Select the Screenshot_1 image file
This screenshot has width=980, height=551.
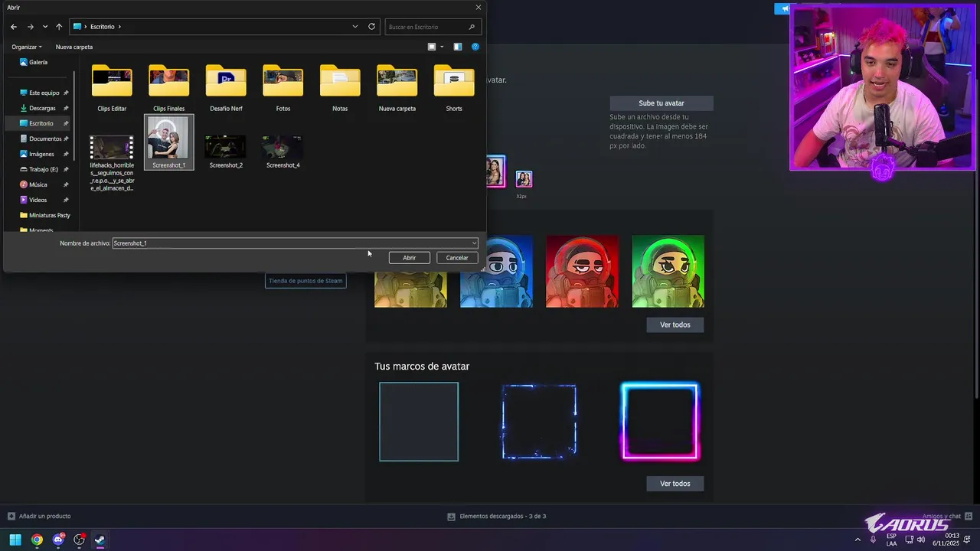tap(168, 143)
